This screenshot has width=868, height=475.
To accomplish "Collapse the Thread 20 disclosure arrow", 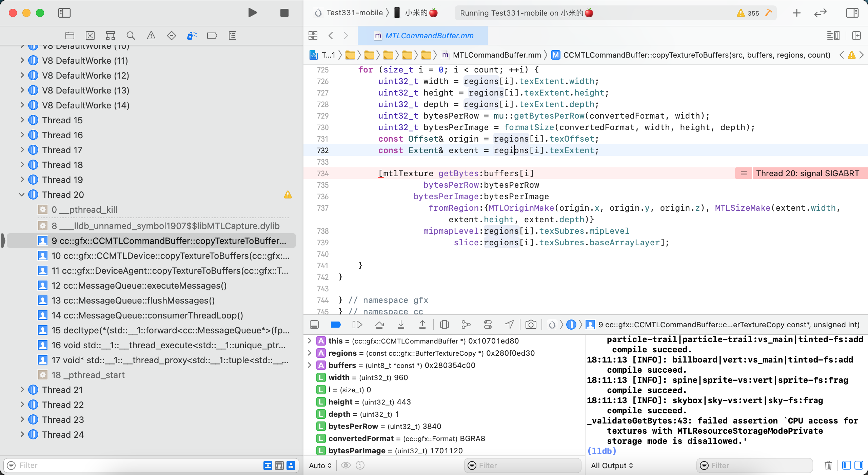I will pos(22,194).
